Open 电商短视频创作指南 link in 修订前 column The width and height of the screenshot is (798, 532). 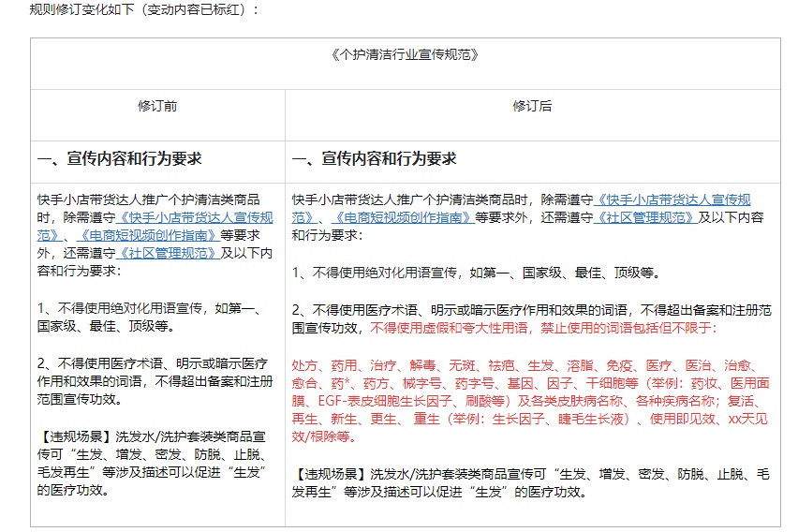pos(139,235)
